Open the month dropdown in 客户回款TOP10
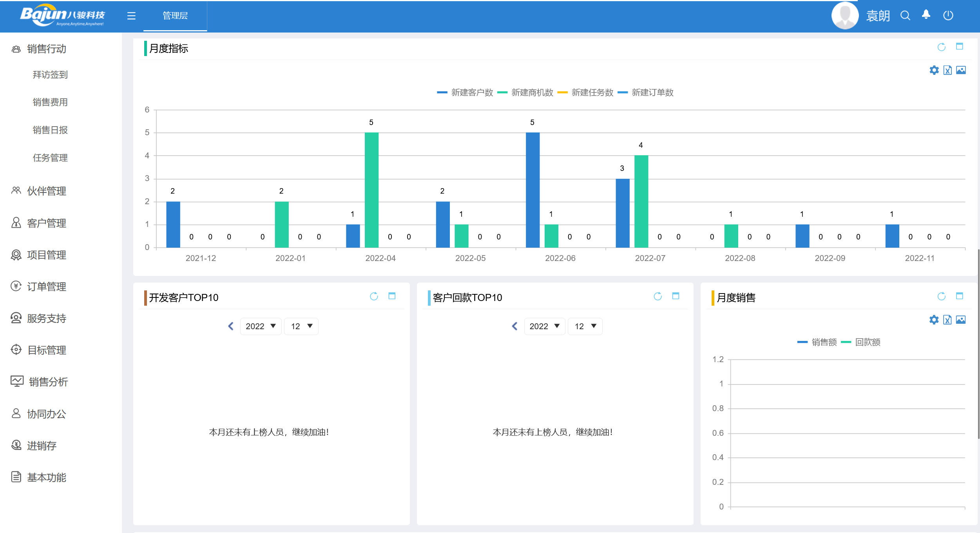Screen dimensions: 980x533 click(585, 326)
